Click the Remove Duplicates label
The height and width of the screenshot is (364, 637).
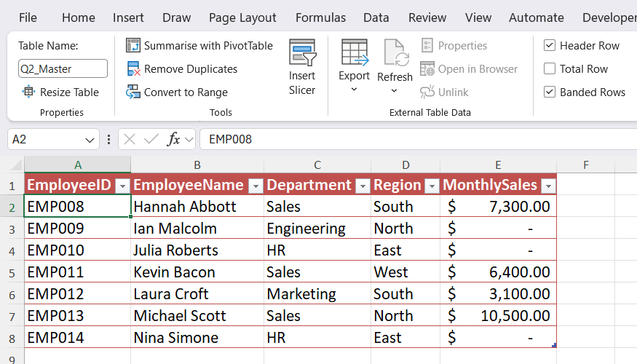point(191,69)
